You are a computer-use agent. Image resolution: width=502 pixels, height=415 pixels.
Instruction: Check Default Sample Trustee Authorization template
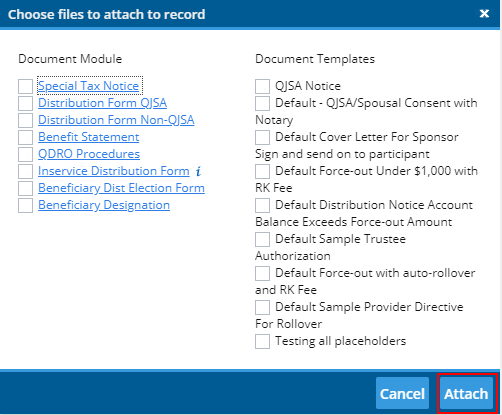pos(262,239)
